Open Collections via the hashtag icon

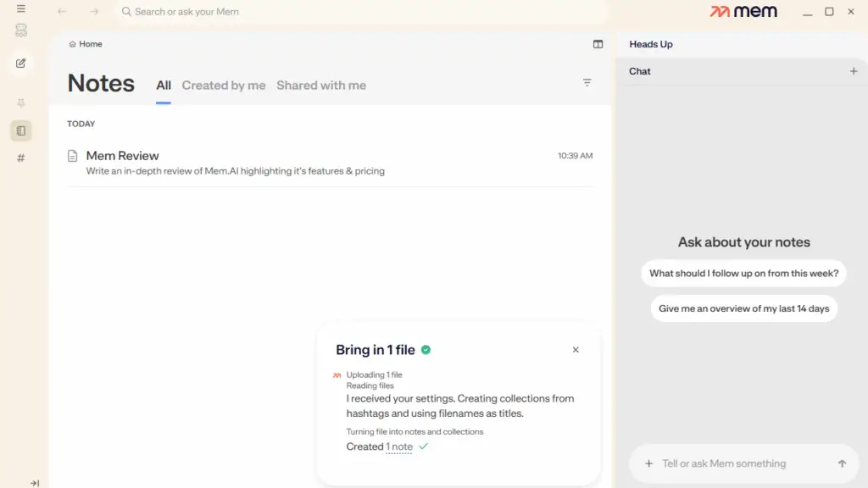[x=21, y=158]
